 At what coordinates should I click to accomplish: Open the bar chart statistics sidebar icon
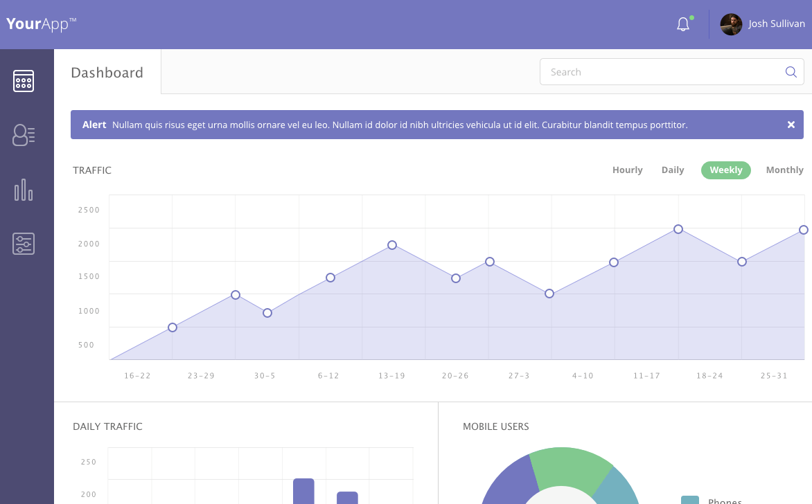coord(24,190)
